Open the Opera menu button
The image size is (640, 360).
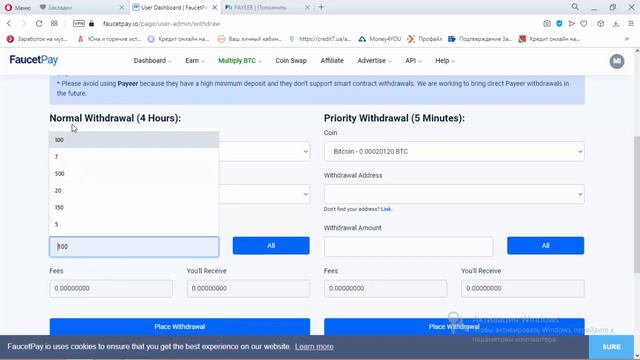(17, 7)
